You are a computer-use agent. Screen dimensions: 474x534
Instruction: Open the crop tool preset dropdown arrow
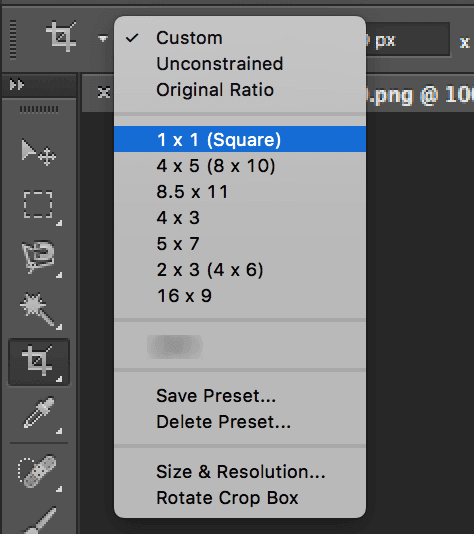point(103,38)
